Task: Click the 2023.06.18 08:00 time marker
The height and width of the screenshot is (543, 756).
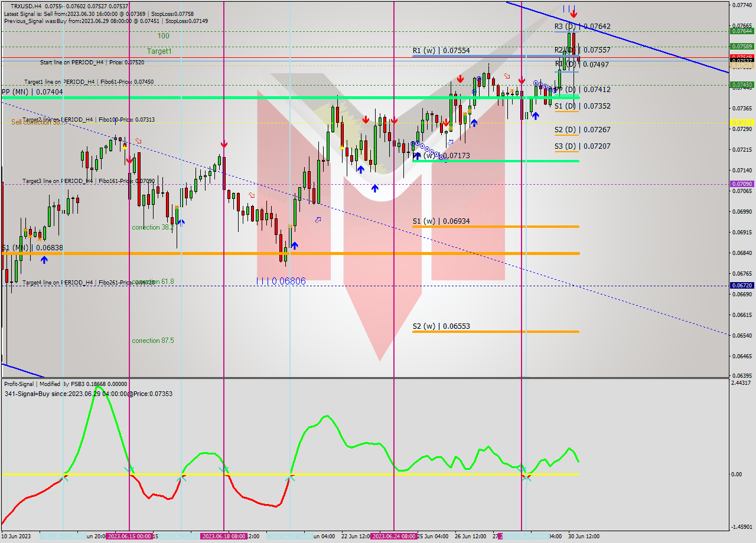Action: point(223,537)
